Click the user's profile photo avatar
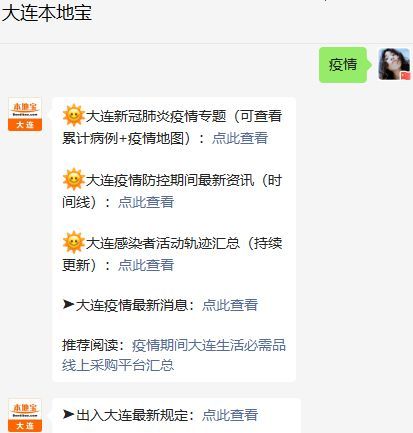The image size is (413, 433). [394, 64]
